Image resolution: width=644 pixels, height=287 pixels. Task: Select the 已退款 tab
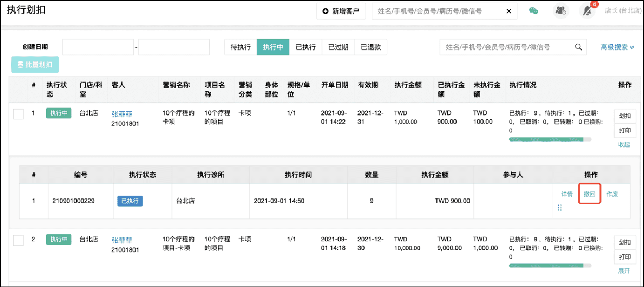[x=370, y=47]
